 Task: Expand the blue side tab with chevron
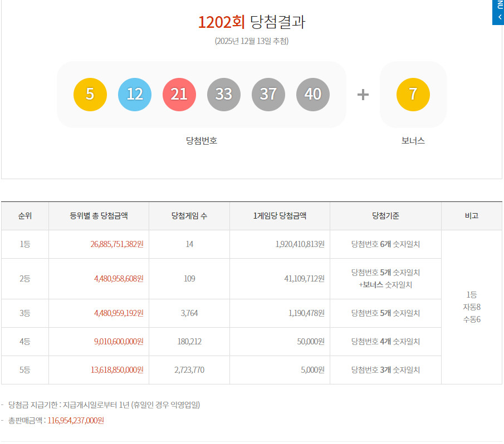pos(498,12)
